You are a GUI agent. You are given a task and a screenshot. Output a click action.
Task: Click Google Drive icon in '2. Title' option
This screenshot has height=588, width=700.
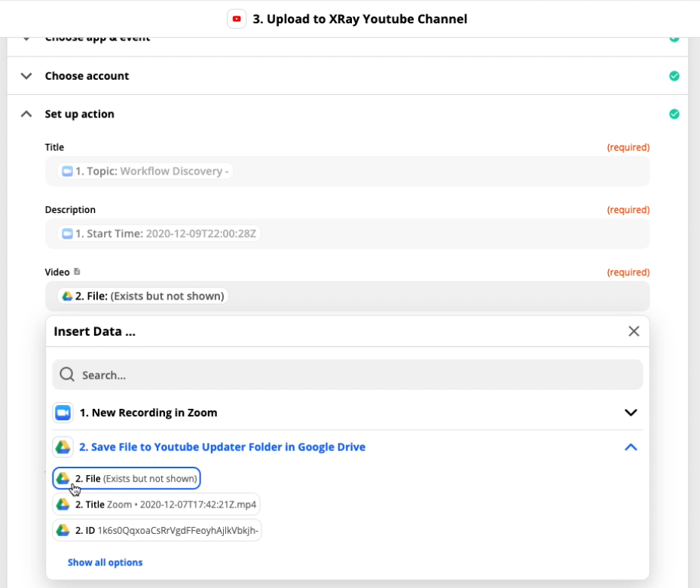pos(63,504)
